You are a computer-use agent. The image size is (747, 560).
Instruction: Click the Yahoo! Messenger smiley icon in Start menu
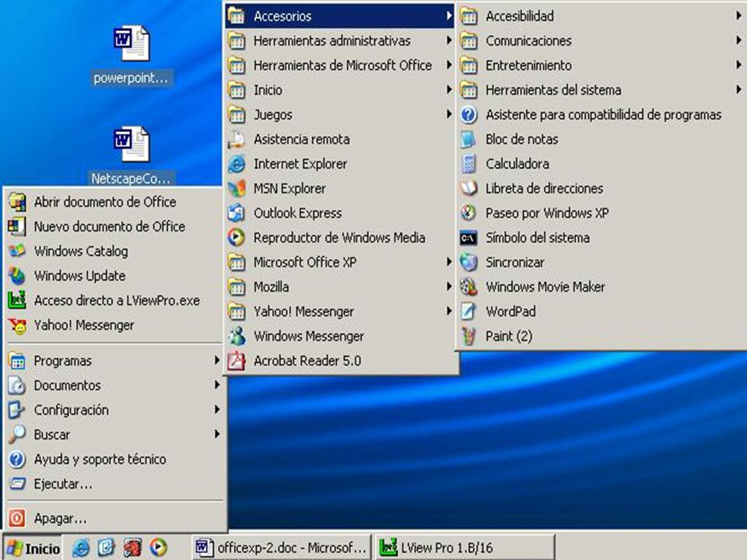17,325
